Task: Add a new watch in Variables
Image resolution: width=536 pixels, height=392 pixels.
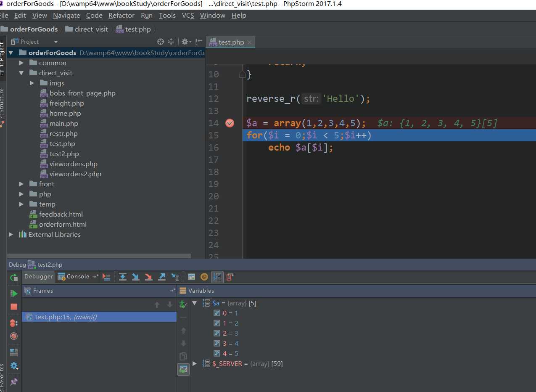Action: tap(183, 304)
